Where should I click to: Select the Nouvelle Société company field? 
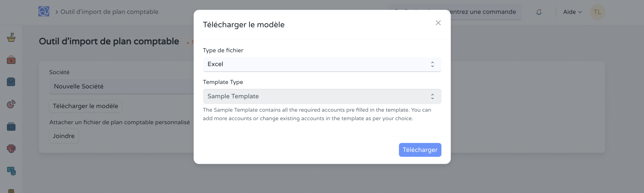(121, 87)
